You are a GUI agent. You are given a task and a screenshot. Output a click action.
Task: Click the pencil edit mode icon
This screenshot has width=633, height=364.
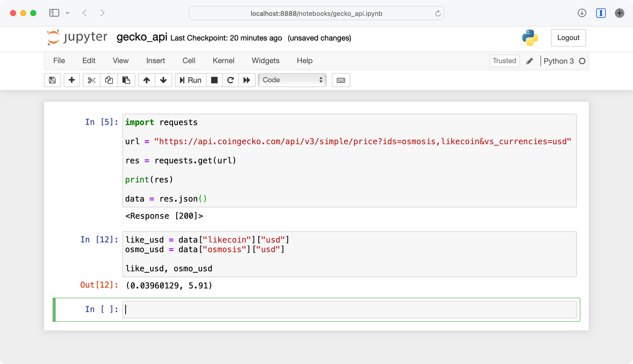(530, 61)
